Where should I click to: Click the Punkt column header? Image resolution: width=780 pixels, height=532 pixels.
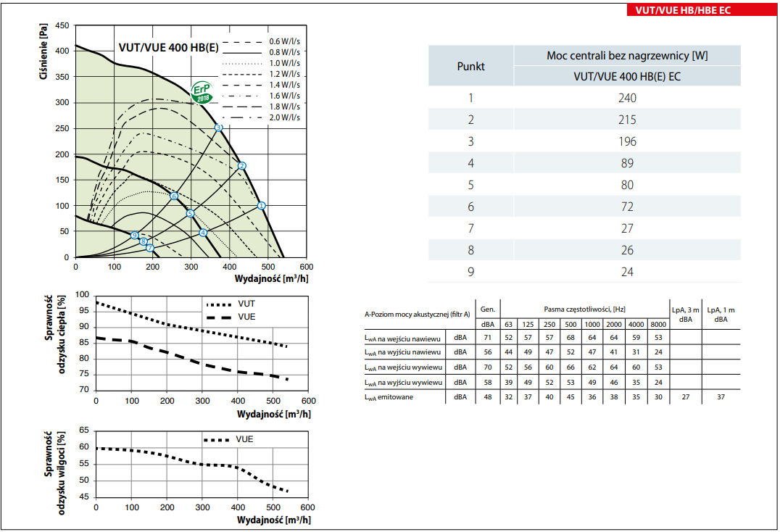(470, 66)
